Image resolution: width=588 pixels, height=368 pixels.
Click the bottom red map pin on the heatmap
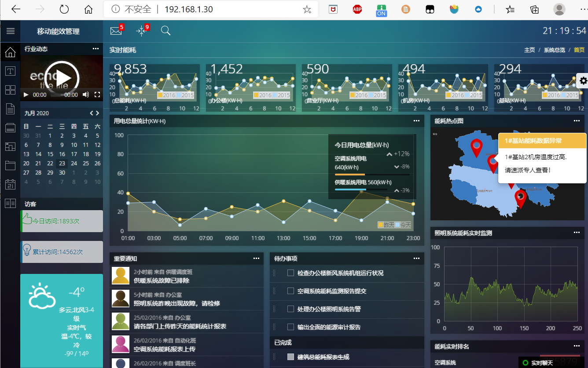[x=521, y=199]
